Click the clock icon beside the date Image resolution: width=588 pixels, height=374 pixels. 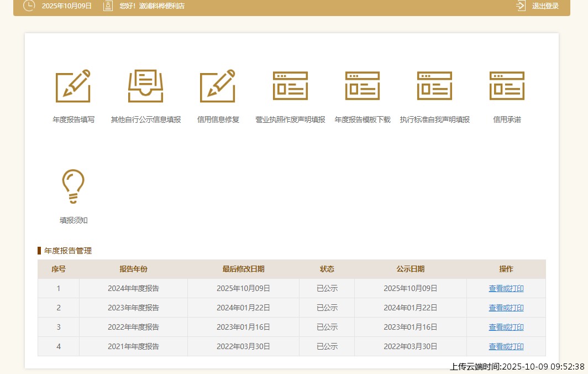[x=29, y=6]
